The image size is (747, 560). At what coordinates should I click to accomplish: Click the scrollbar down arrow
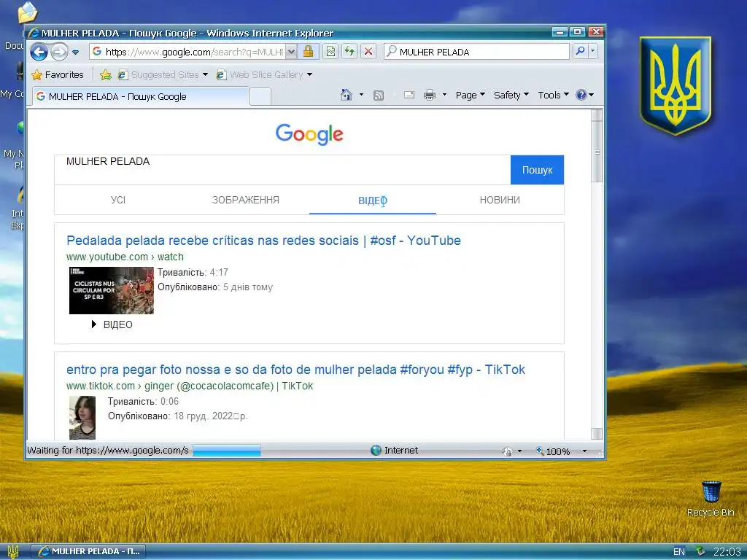(x=597, y=433)
